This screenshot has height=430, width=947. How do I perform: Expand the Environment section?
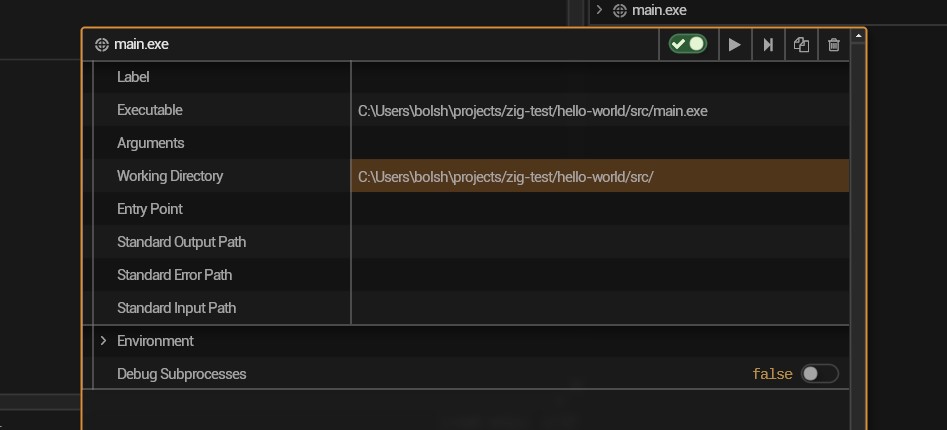click(103, 341)
